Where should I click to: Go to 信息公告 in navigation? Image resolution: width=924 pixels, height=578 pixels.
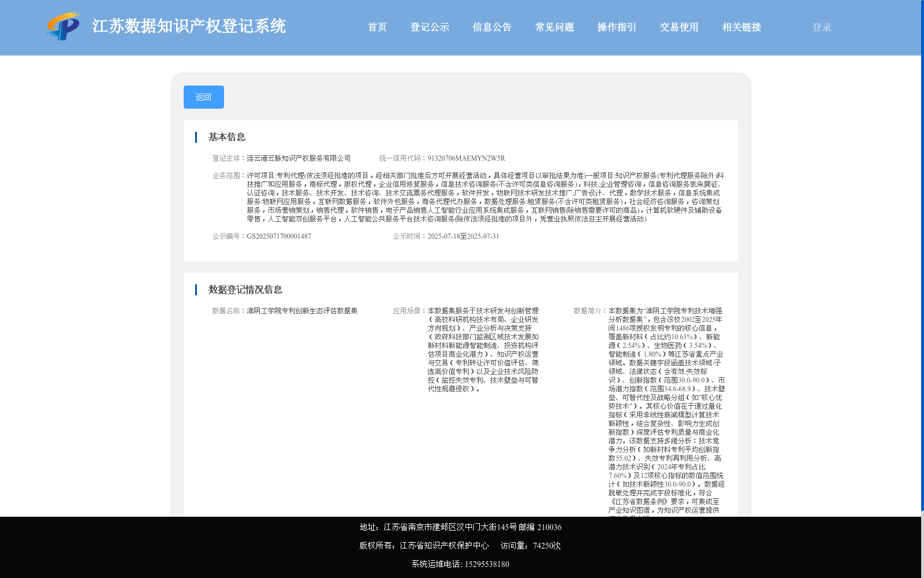coord(492,27)
